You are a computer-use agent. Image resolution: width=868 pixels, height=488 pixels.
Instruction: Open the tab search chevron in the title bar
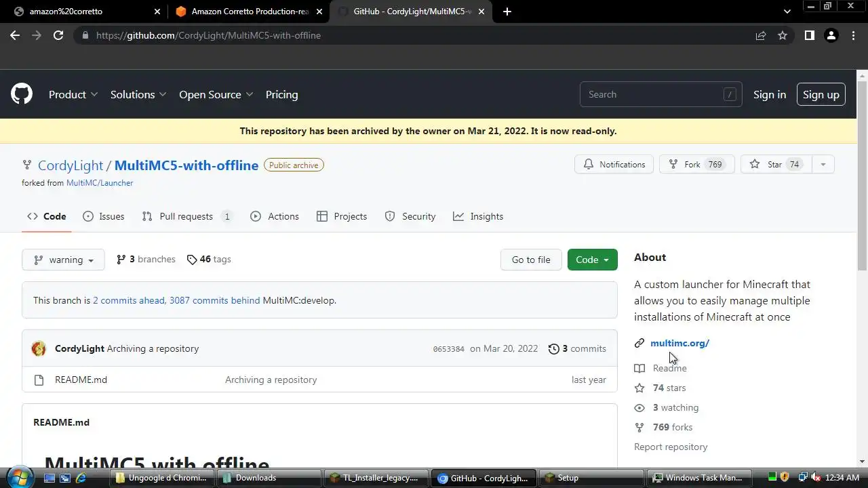click(x=787, y=12)
